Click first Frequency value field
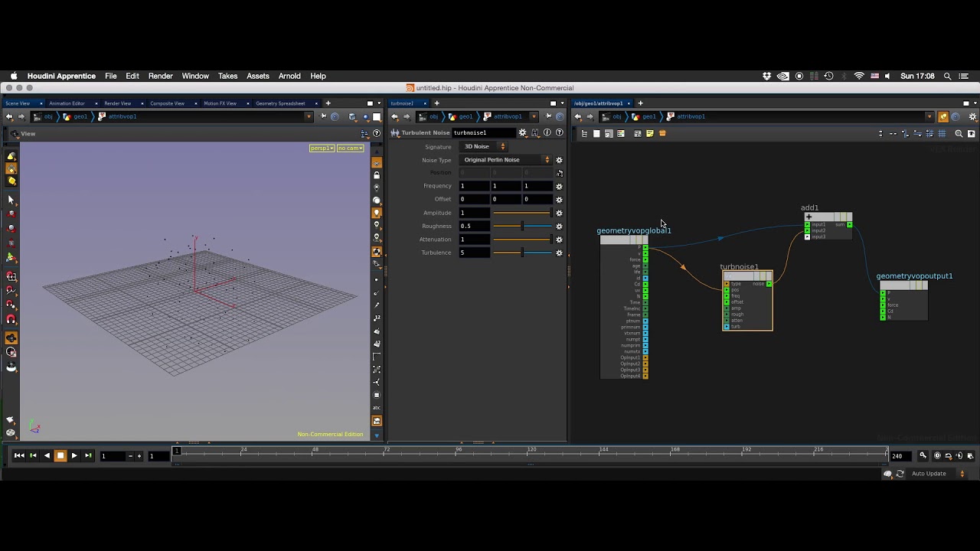 pos(474,186)
